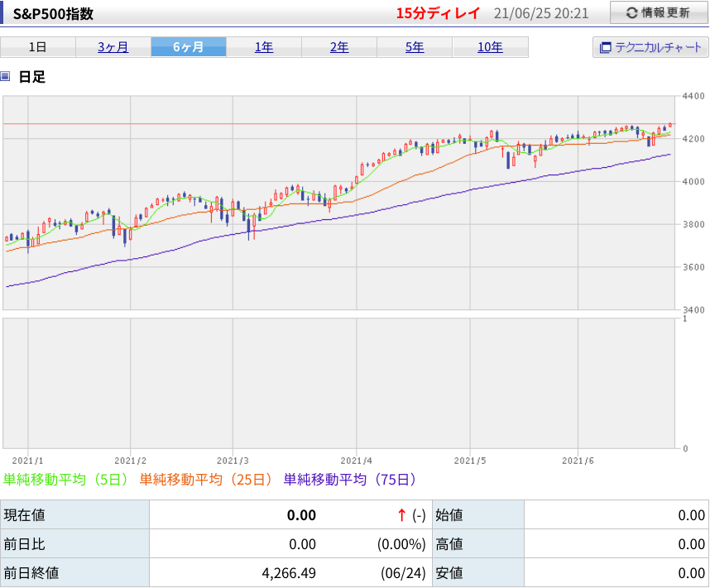Click the (06/24) date cell
Viewport: 710px width, 588px height.
click(x=404, y=573)
